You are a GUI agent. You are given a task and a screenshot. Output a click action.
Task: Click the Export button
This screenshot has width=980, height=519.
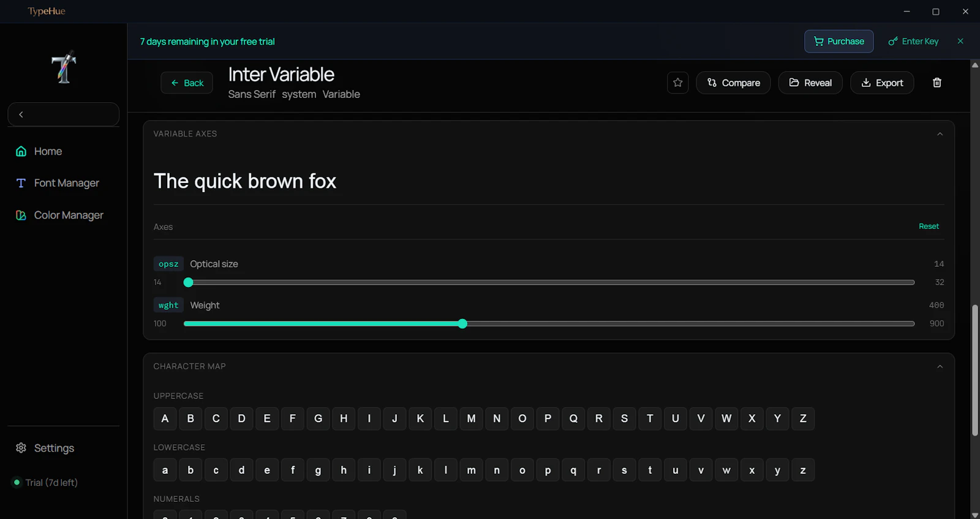pyautogui.click(x=882, y=83)
